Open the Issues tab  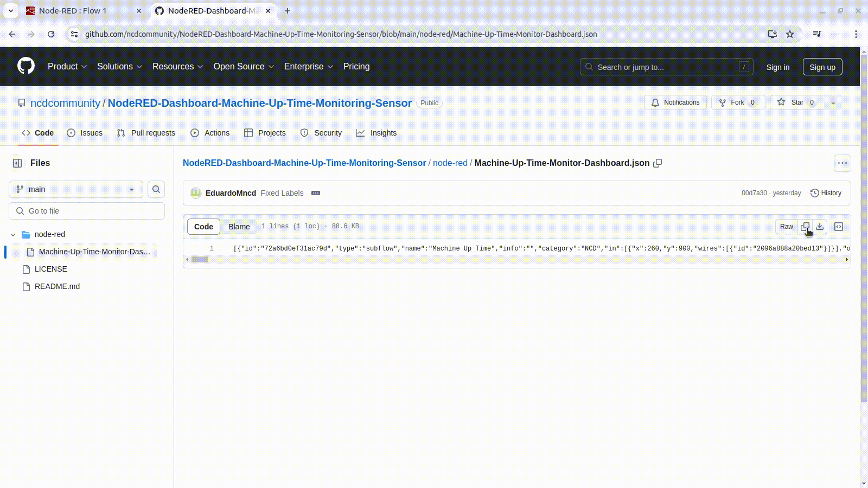(85, 133)
